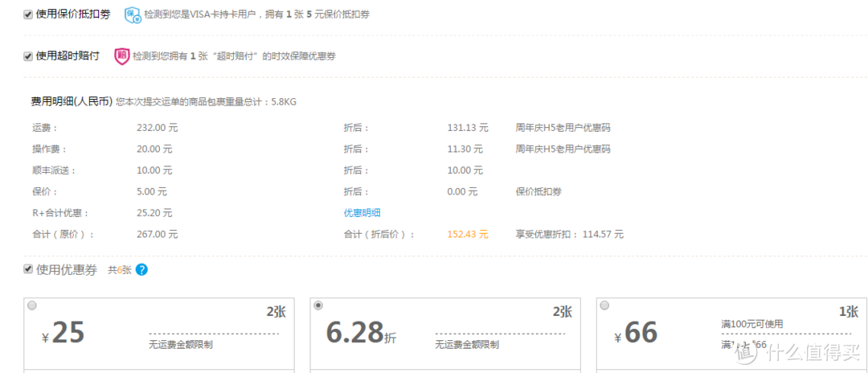Viewport: 868px width, 373px height.
Task: Click the VISA cardholder detection message
Action: point(257,14)
